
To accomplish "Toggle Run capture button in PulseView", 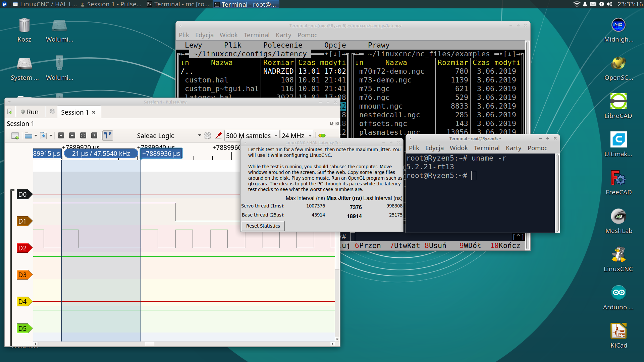I will tap(30, 112).
